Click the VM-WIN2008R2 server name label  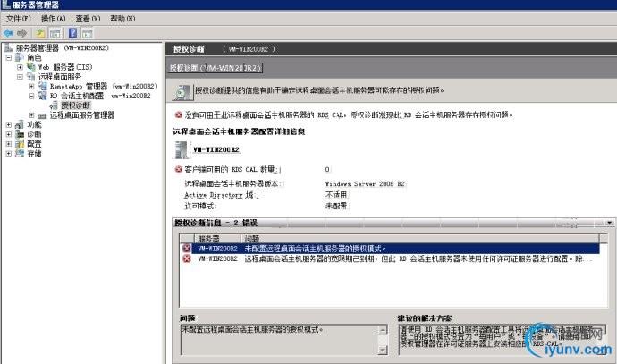pyautogui.click(x=216, y=150)
